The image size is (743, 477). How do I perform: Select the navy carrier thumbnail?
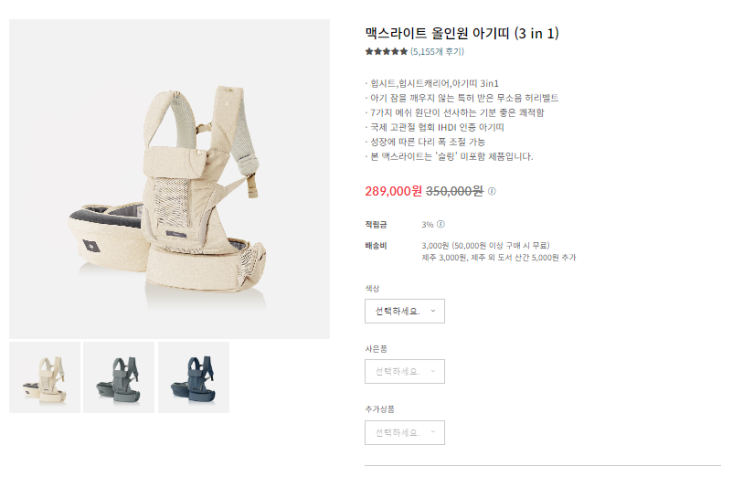point(194,378)
